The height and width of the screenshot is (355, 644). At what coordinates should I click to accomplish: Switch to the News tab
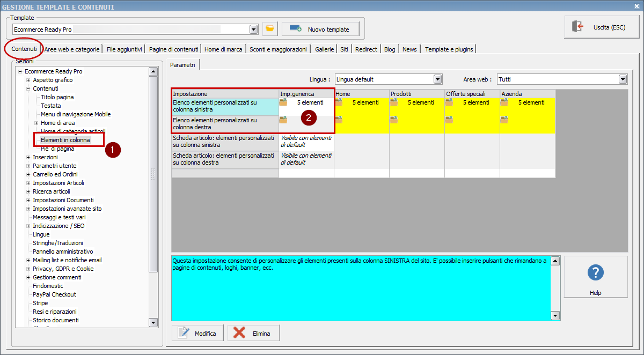coord(409,49)
